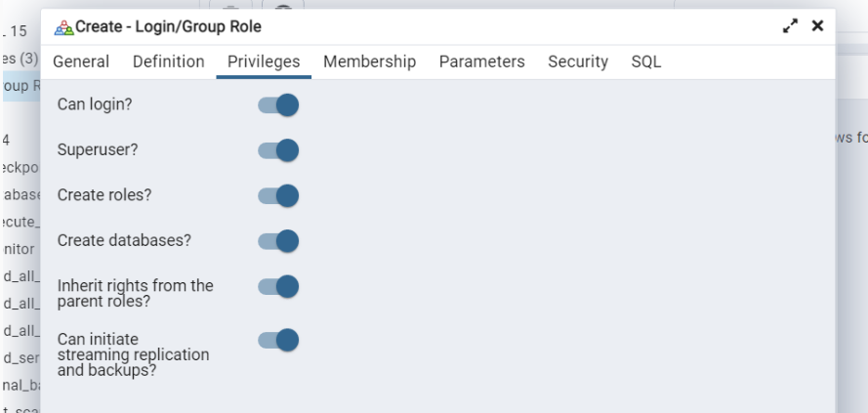
Task: Click the Login/Group Role dialog icon
Action: click(x=64, y=27)
